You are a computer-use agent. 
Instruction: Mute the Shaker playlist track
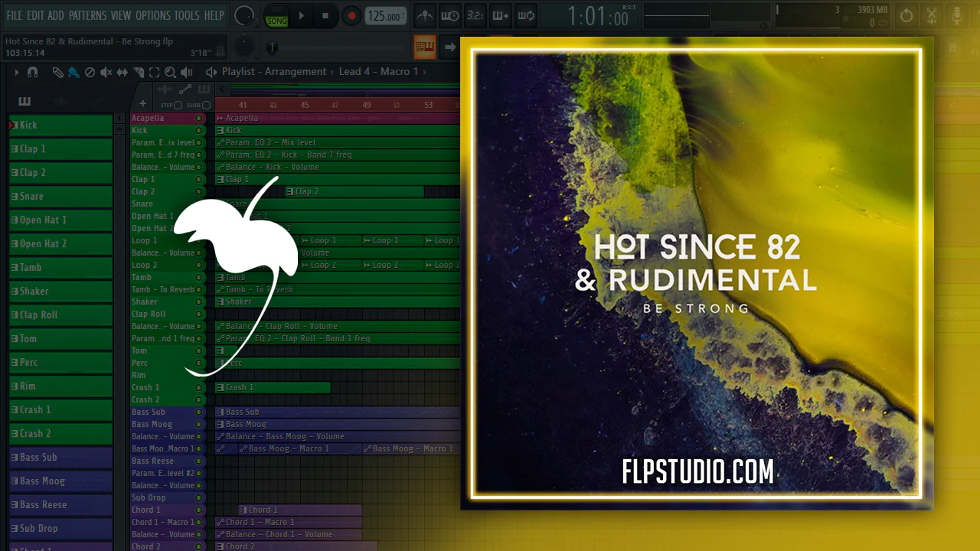pyautogui.click(x=199, y=302)
